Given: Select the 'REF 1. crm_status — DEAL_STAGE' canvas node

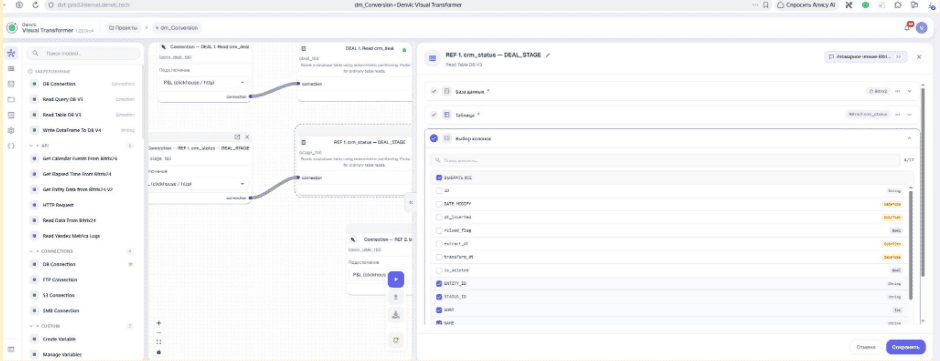Looking at the screenshot, I should [353, 160].
